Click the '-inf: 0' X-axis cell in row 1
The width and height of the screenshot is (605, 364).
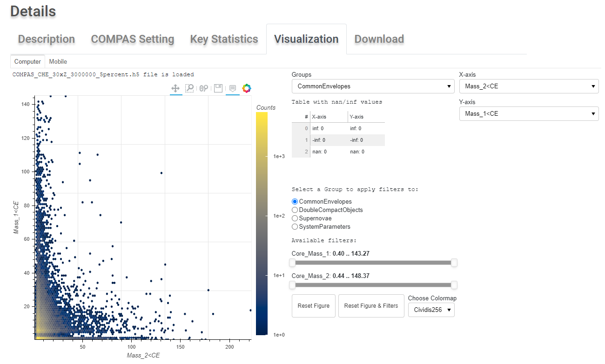coord(329,140)
